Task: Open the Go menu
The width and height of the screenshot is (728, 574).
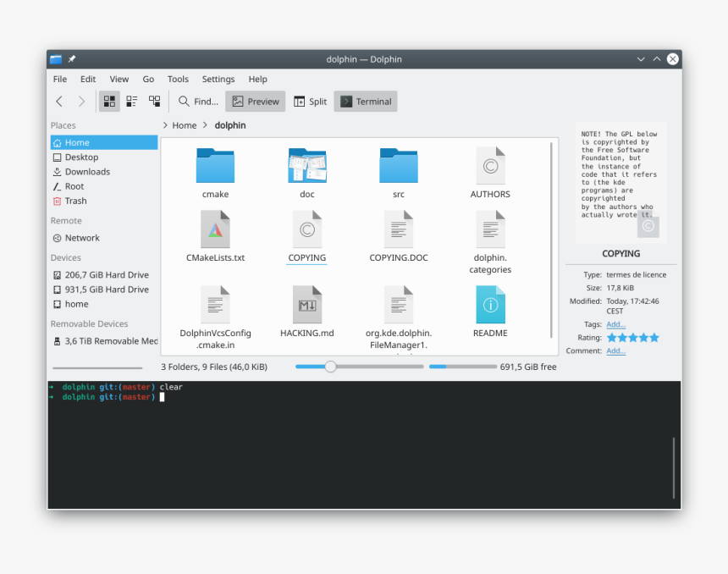Action: click(x=148, y=79)
